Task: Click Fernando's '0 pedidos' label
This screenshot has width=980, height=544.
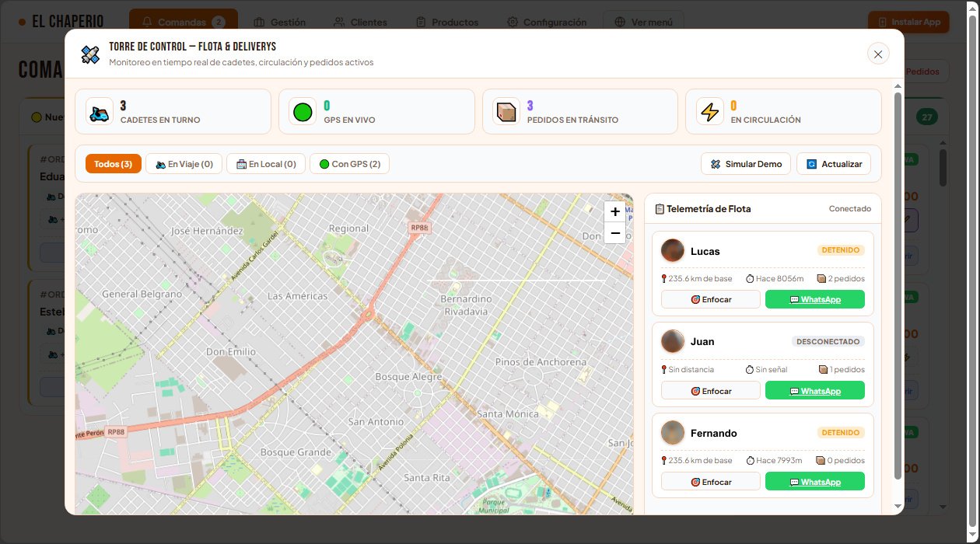Action: coord(841,460)
